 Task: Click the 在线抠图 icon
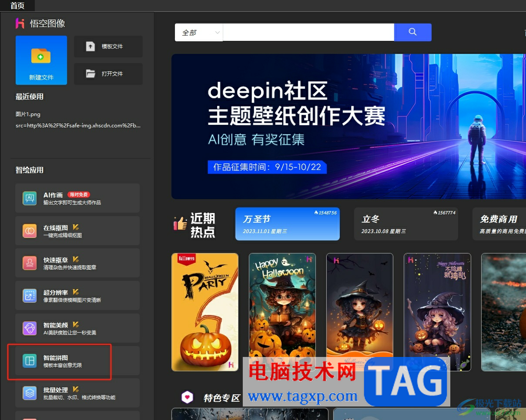30,231
